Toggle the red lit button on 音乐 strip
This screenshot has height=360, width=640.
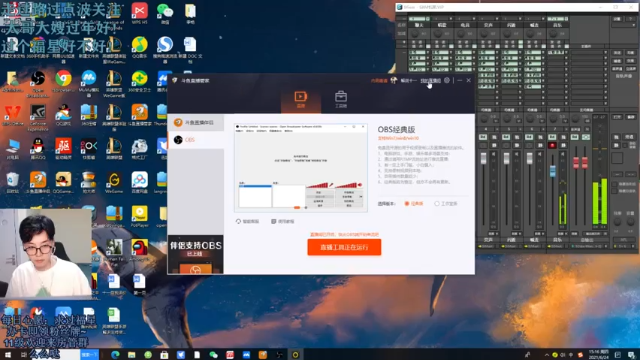tap(552, 145)
